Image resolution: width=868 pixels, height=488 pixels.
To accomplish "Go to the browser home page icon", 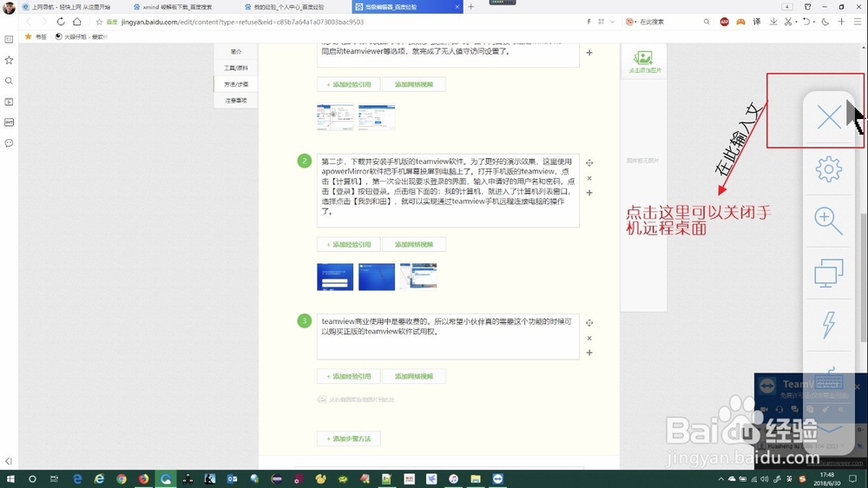I will 77,22.
